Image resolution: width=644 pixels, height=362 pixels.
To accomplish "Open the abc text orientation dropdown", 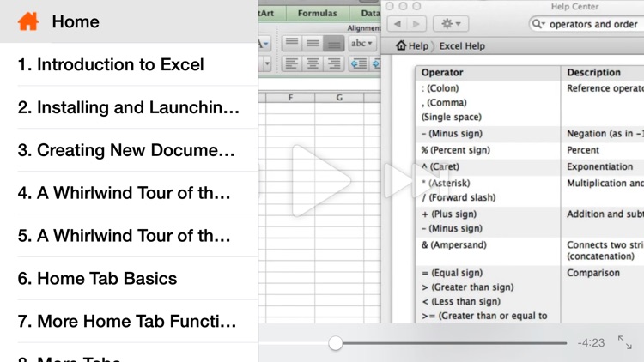I will [x=361, y=43].
